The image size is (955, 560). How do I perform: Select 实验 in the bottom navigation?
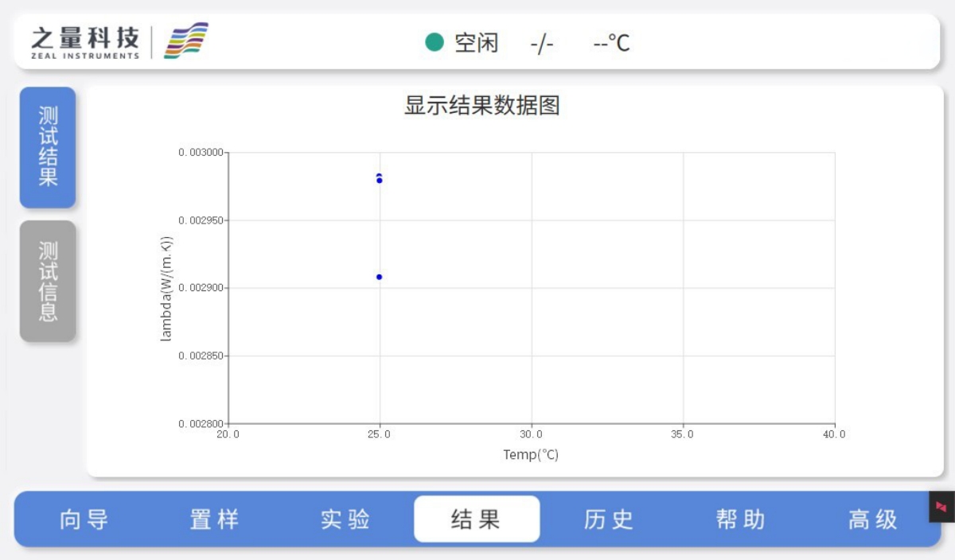pyautogui.click(x=345, y=519)
